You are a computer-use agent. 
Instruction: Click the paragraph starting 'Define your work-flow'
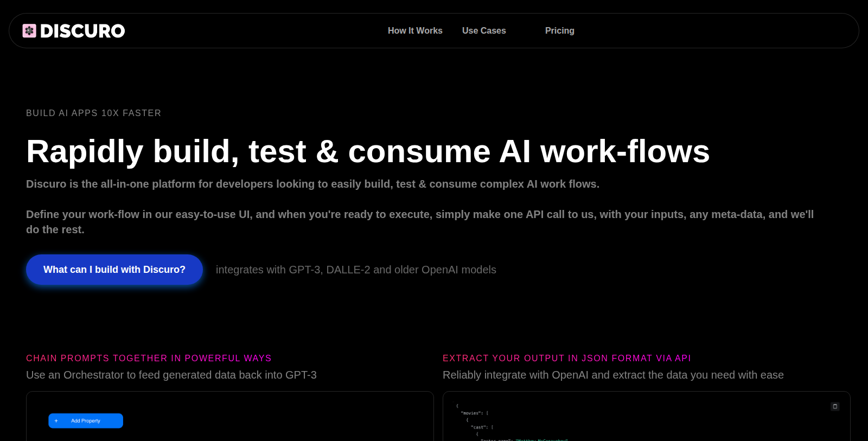coord(420,222)
